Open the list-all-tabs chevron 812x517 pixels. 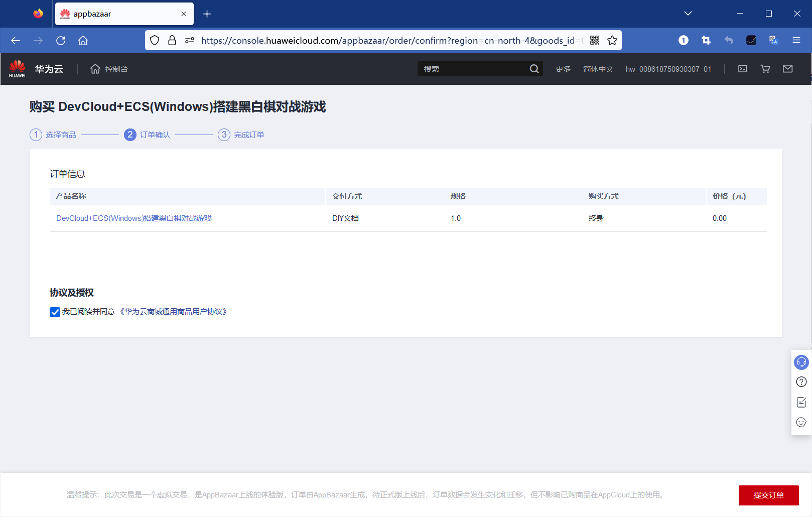(x=688, y=14)
